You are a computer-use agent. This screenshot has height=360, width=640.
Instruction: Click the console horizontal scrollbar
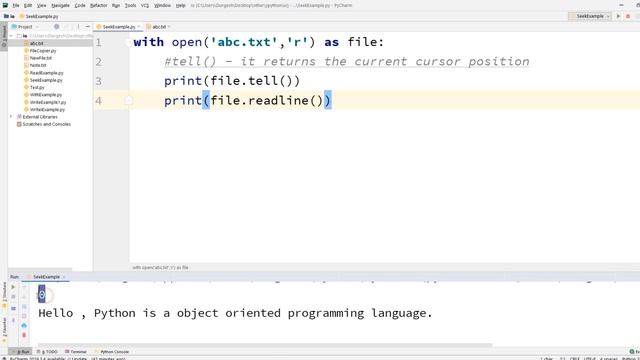pos(265,345)
